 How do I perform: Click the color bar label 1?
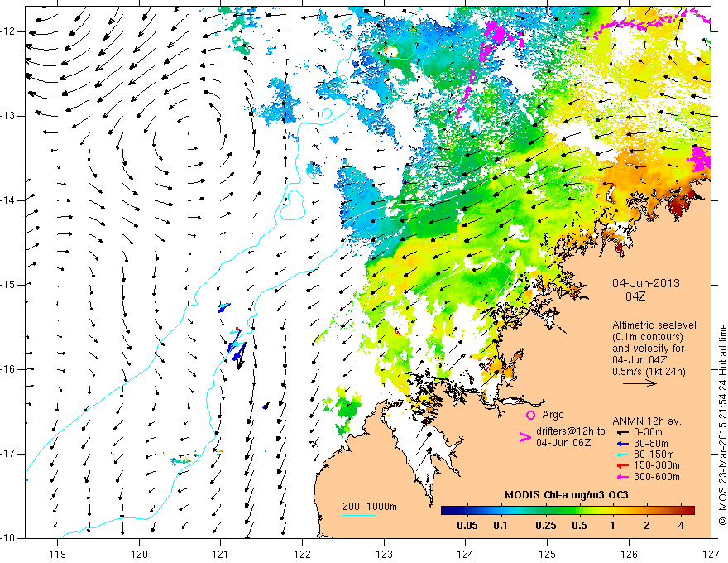coord(613,526)
